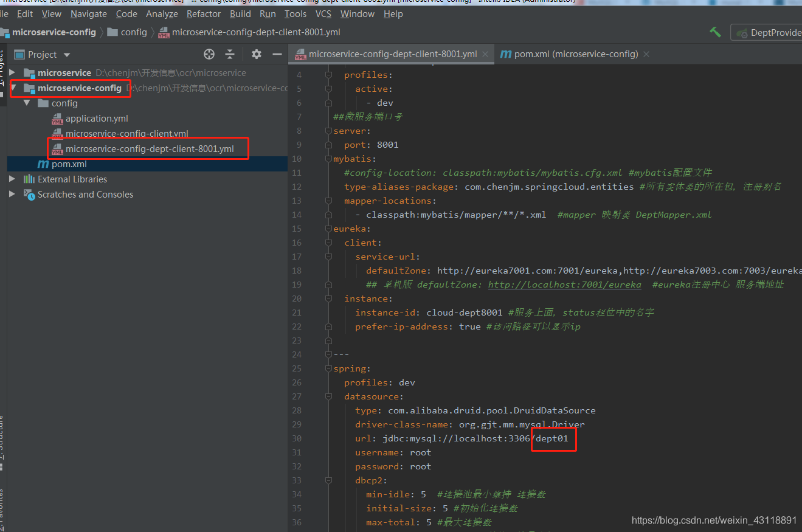Screen dimensions: 802x532
Task: Click the YML icon in the breadcrumb bar
Action: pos(164,32)
